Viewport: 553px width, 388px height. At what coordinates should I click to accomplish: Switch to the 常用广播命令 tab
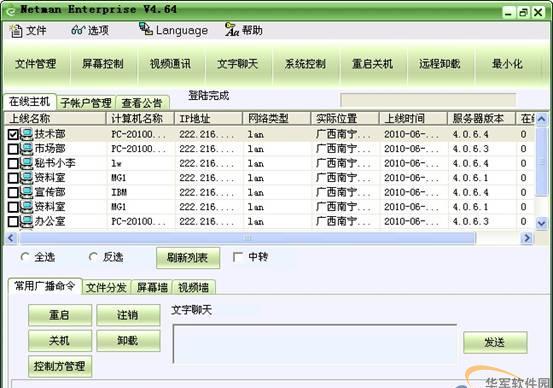coord(45,286)
